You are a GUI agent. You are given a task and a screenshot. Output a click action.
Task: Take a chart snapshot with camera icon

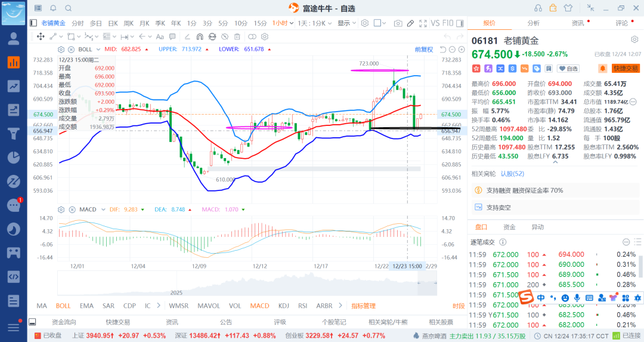pyautogui.click(x=398, y=23)
